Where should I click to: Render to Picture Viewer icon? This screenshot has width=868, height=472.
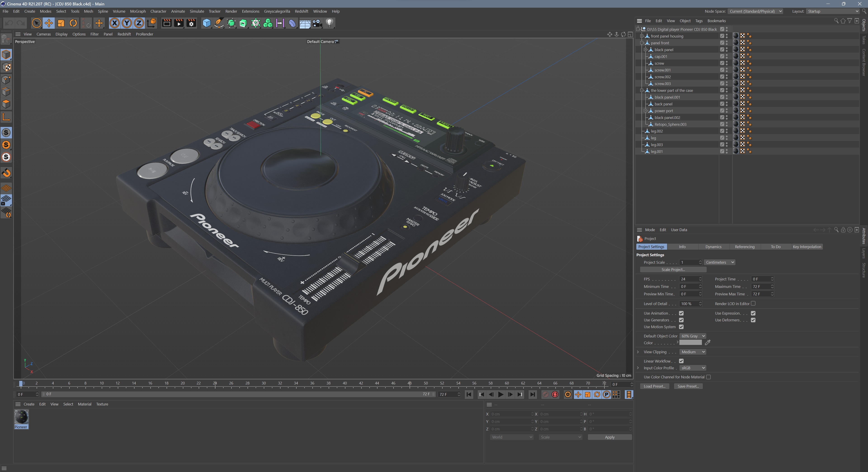point(179,23)
